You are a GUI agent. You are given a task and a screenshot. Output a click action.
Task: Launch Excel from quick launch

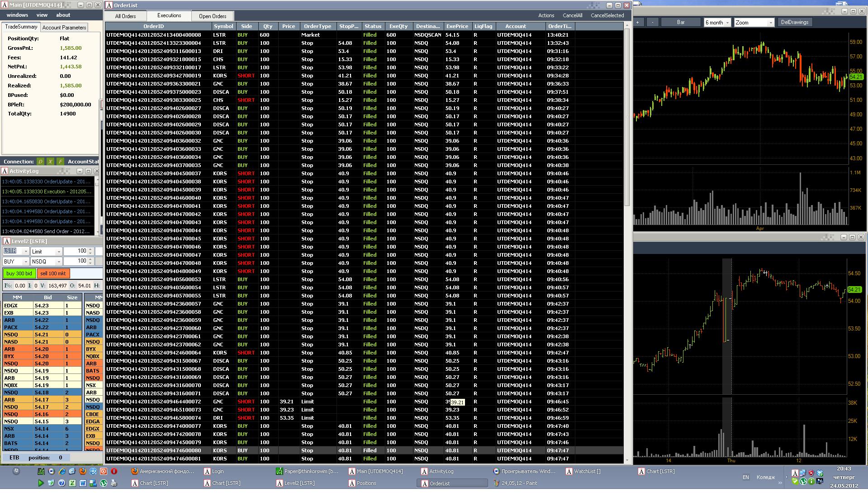pos(72,483)
